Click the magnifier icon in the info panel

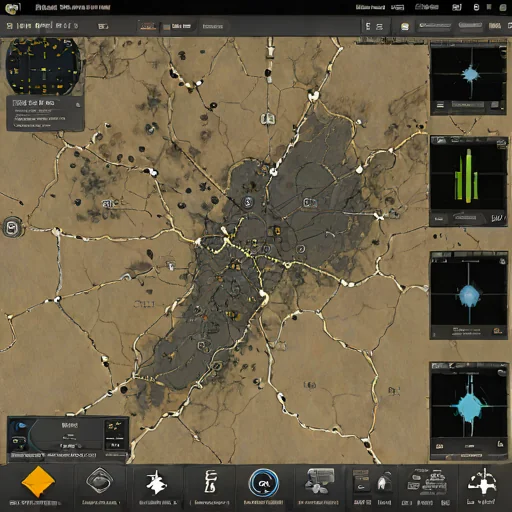coord(78,105)
